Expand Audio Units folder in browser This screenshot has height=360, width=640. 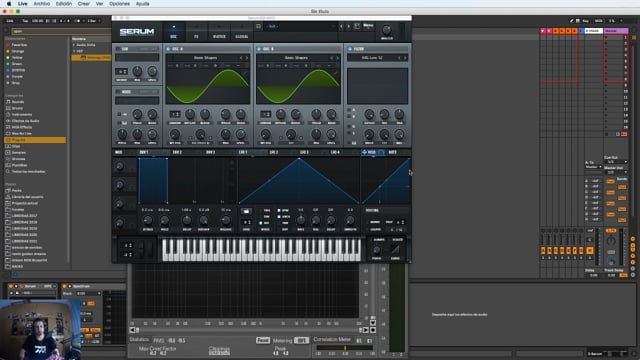74,45
